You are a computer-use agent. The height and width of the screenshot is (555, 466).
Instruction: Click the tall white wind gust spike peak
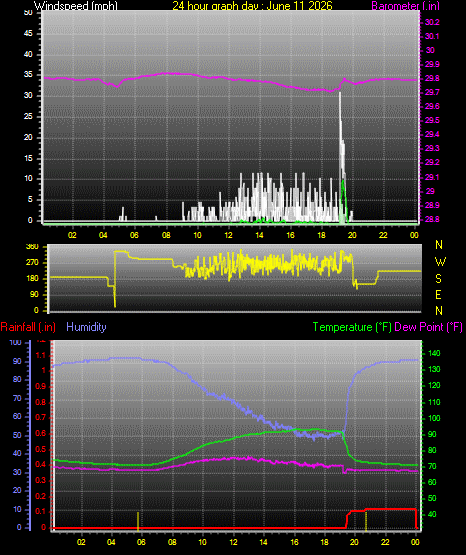(340, 94)
